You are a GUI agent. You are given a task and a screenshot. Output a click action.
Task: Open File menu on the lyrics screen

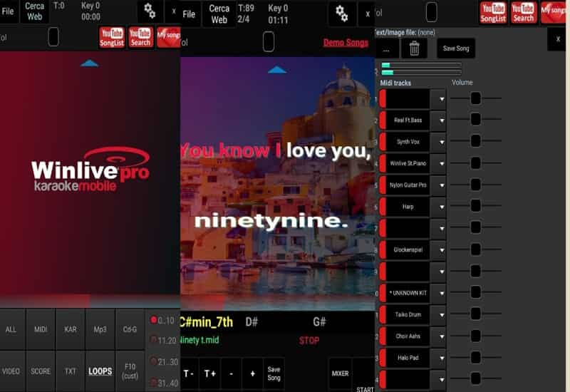pyautogui.click(x=190, y=14)
